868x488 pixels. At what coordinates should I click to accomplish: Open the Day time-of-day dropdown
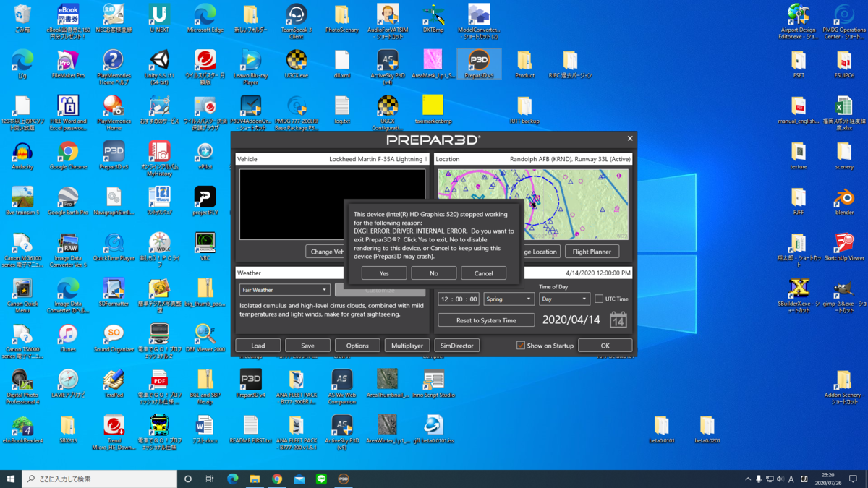tap(564, 299)
